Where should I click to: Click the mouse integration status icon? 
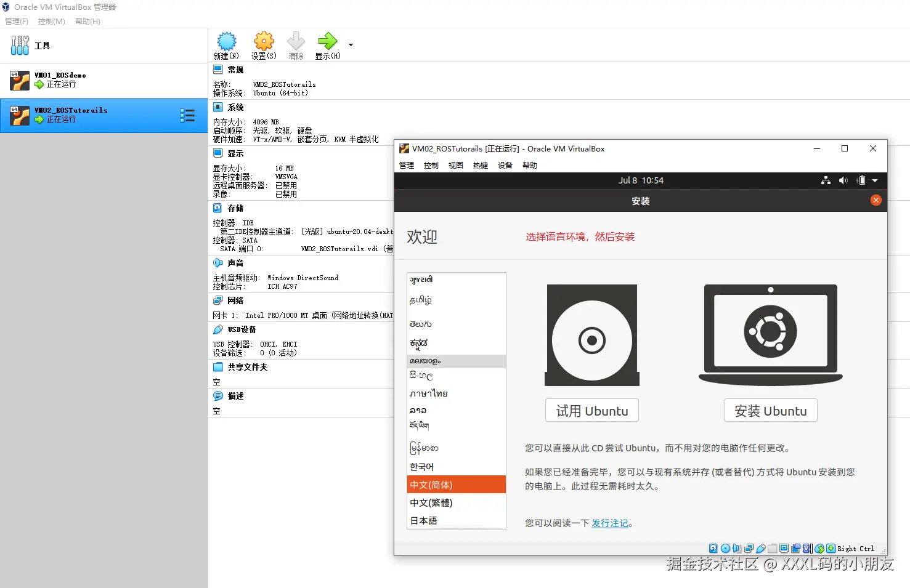819,548
